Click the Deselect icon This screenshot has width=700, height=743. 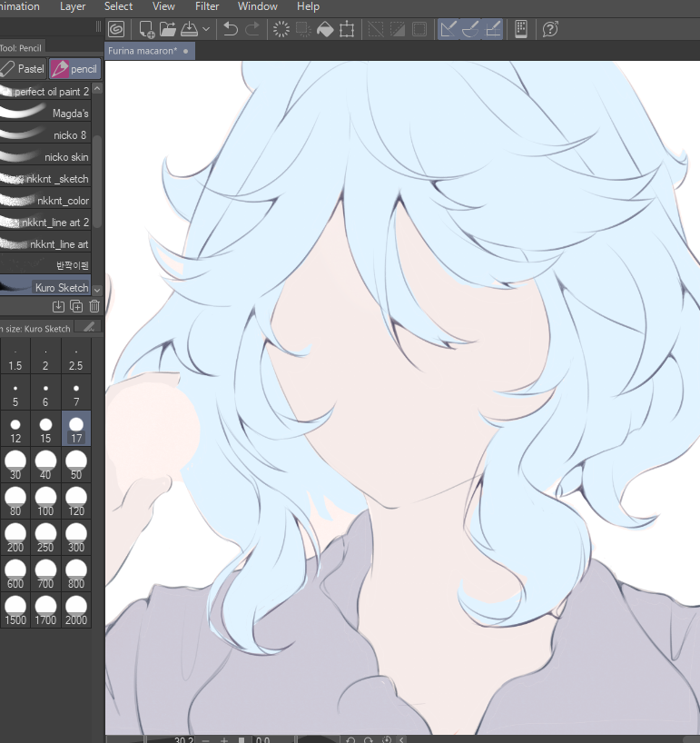(x=376, y=29)
